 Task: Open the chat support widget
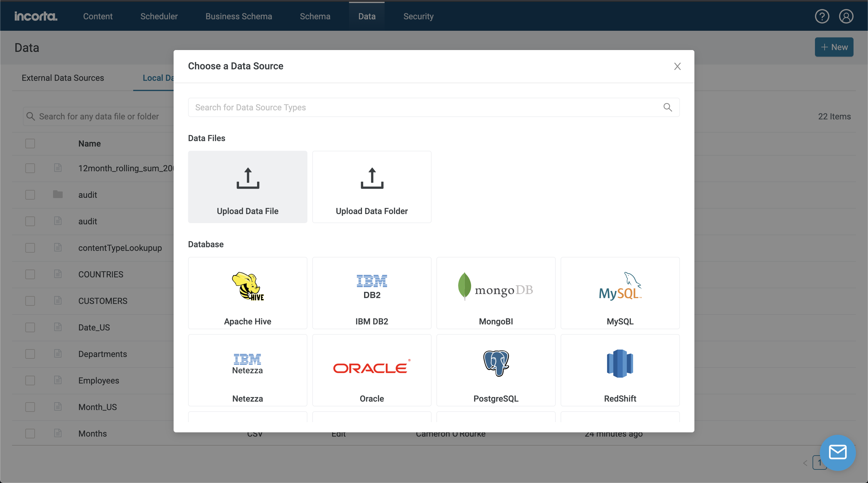(x=838, y=453)
